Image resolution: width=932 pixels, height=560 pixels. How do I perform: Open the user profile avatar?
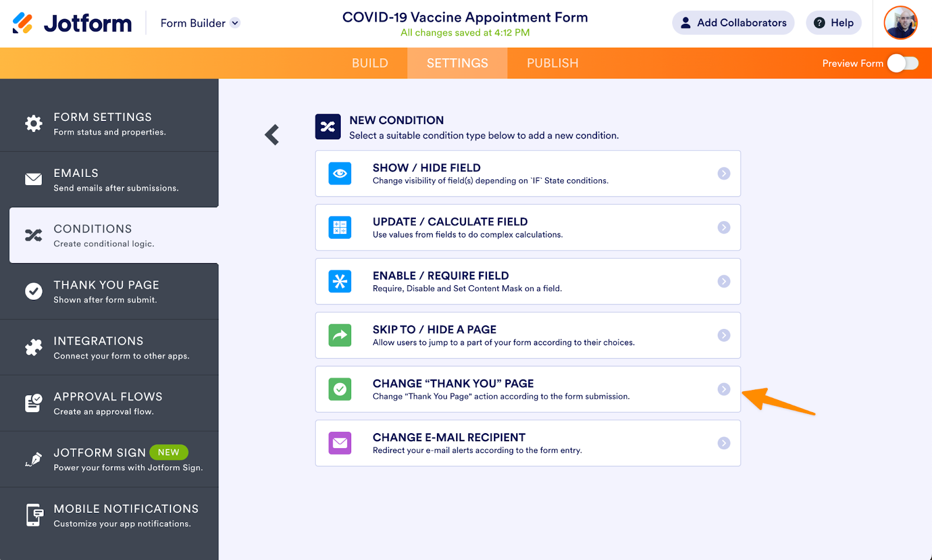(900, 23)
